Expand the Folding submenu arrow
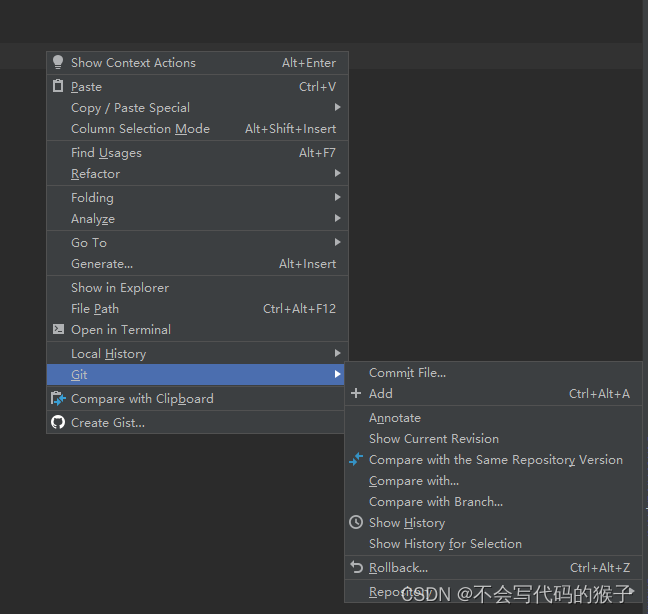 [338, 197]
